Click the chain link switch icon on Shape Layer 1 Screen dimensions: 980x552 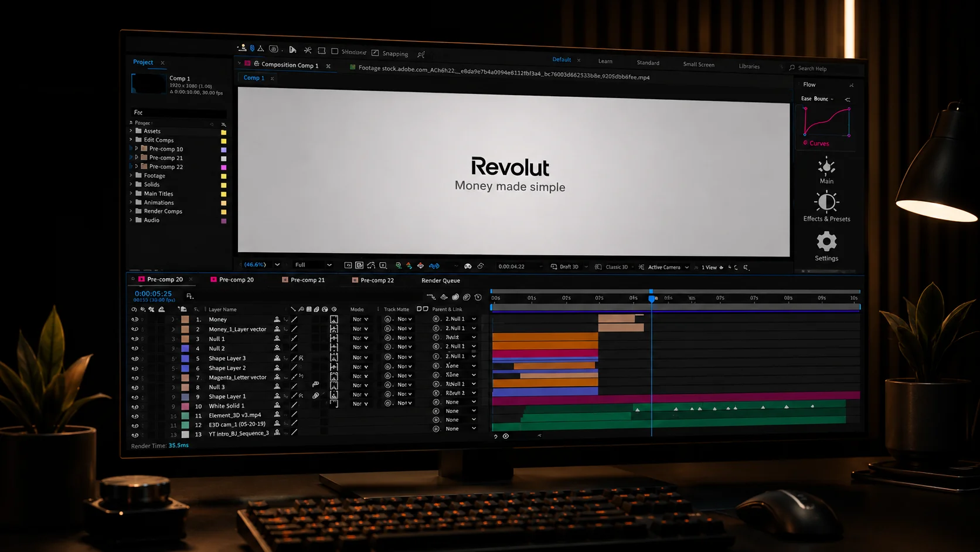(316, 396)
